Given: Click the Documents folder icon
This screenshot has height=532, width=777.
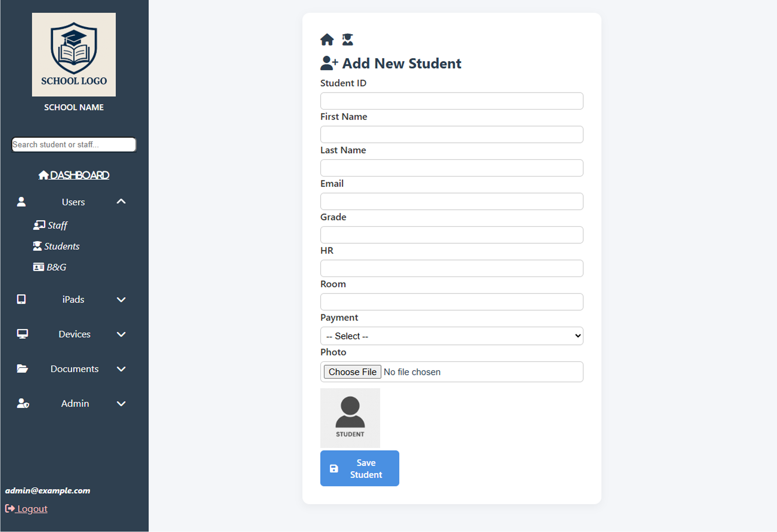Looking at the screenshot, I should click(x=22, y=369).
